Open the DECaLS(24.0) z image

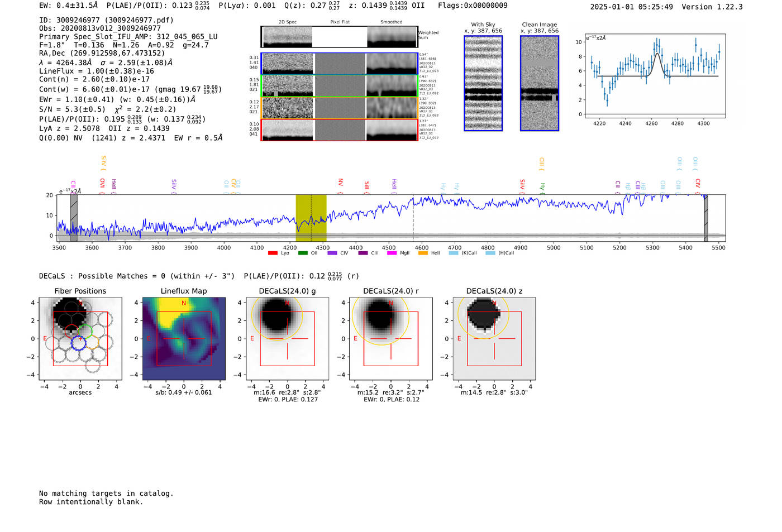494,338
